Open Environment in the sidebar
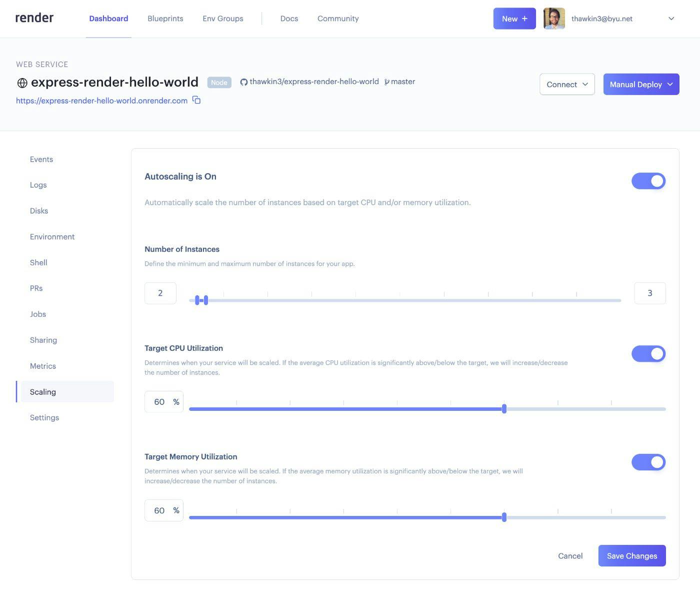The image size is (700, 594). coord(52,237)
